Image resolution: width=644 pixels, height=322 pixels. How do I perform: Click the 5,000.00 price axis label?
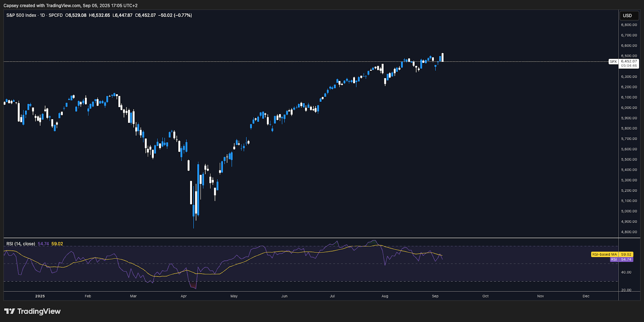click(629, 211)
